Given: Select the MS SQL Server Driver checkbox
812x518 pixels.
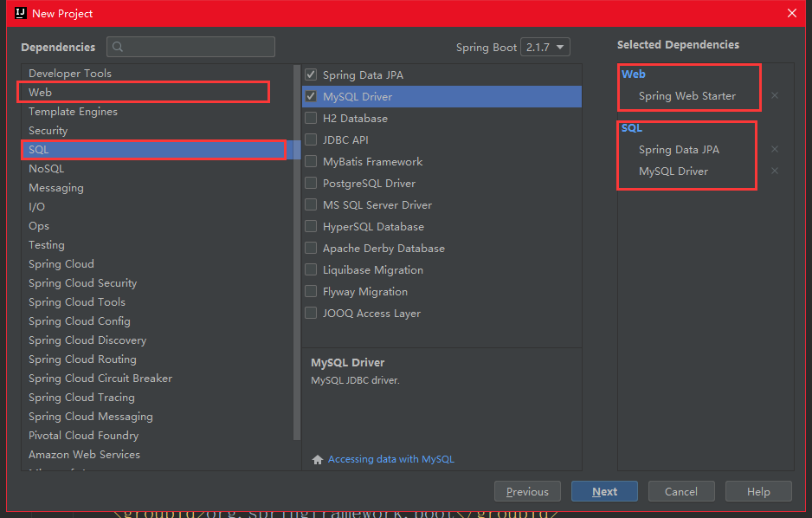Looking at the screenshot, I should (x=311, y=205).
